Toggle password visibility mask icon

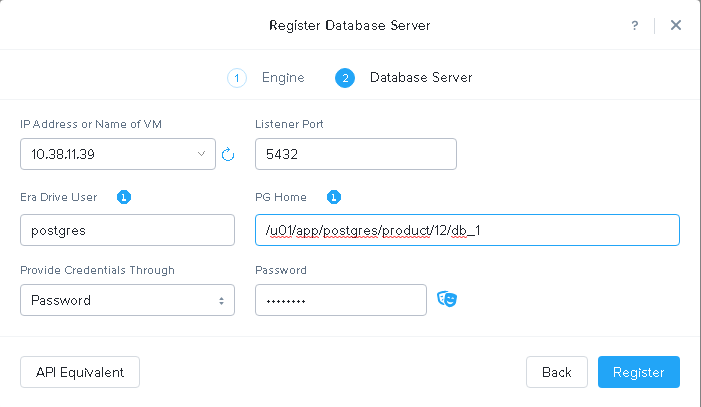pos(447,299)
